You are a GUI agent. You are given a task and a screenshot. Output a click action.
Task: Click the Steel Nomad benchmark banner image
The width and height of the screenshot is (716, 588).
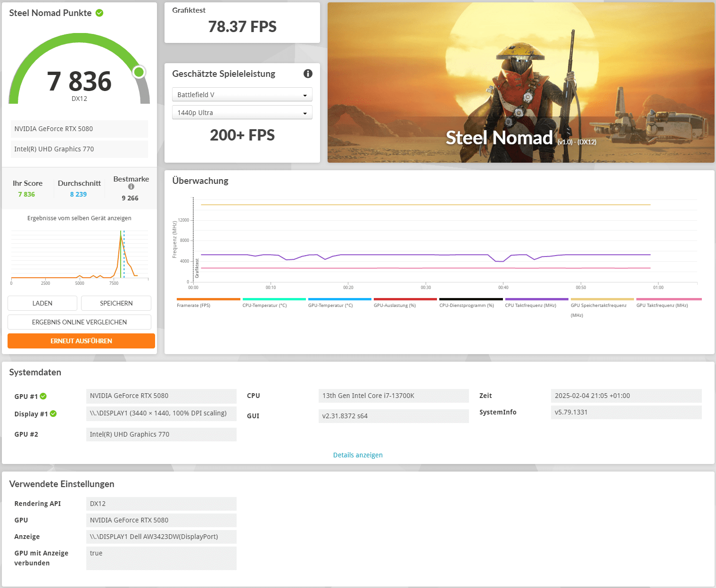[521, 83]
